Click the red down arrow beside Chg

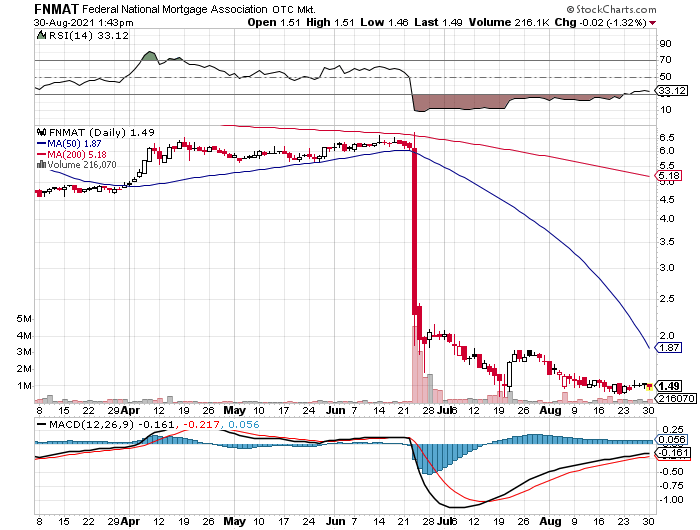(x=653, y=23)
